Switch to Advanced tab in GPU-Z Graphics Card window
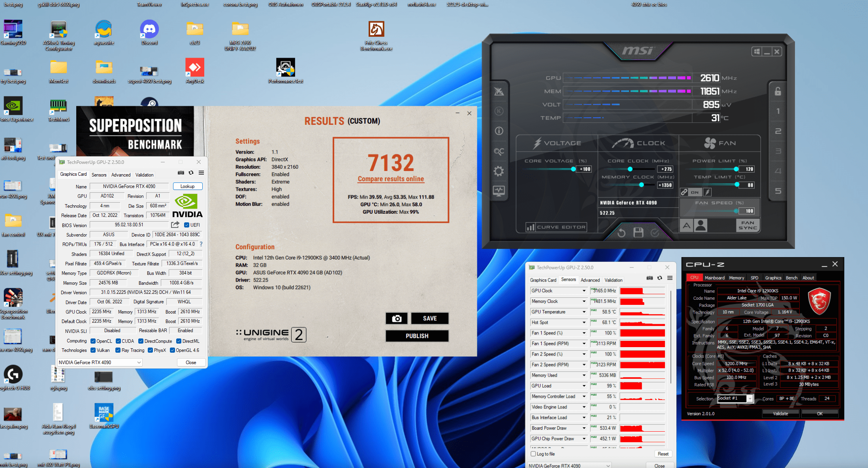This screenshot has width=868, height=468. coord(121,175)
